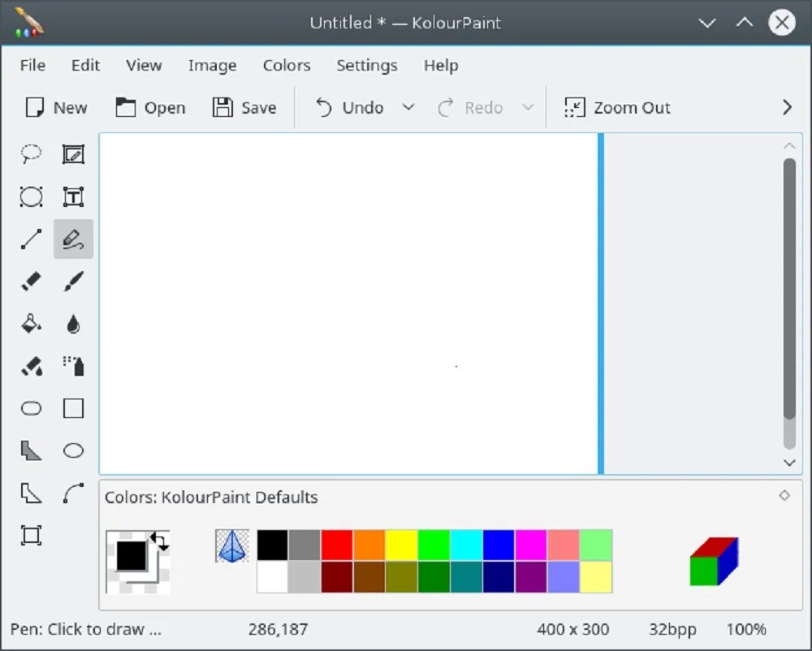Pick the orange color swatch
The width and height of the screenshot is (812, 651).
tap(369, 545)
